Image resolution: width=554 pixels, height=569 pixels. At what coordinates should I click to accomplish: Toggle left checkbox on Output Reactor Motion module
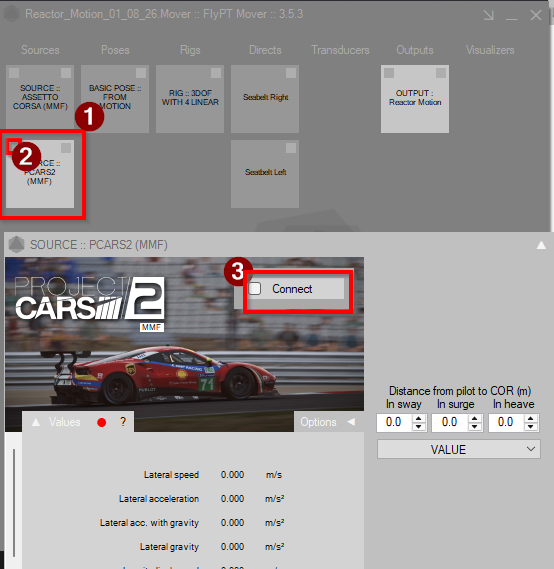point(389,73)
